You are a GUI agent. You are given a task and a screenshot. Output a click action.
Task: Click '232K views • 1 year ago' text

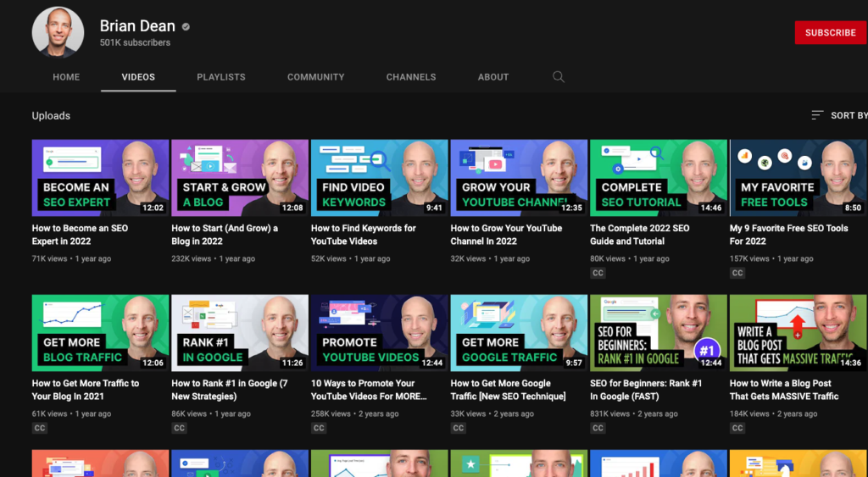point(213,258)
